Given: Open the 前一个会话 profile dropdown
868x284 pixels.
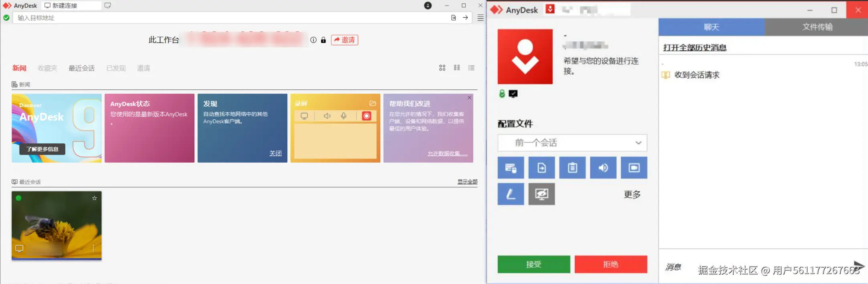Looking at the screenshot, I should click(572, 143).
